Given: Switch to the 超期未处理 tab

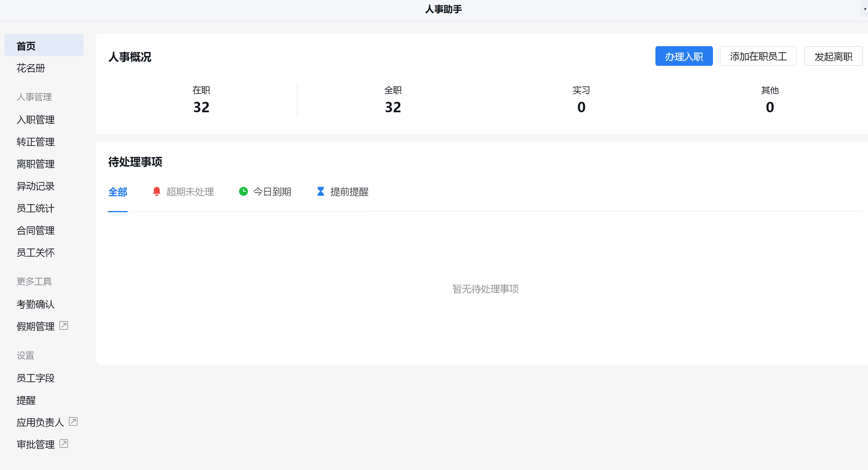Looking at the screenshot, I should [x=183, y=192].
